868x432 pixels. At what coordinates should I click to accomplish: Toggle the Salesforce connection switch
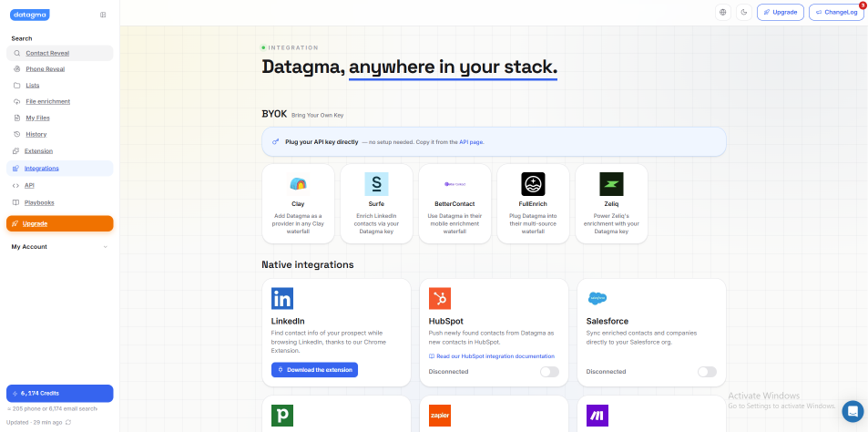click(707, 372)
